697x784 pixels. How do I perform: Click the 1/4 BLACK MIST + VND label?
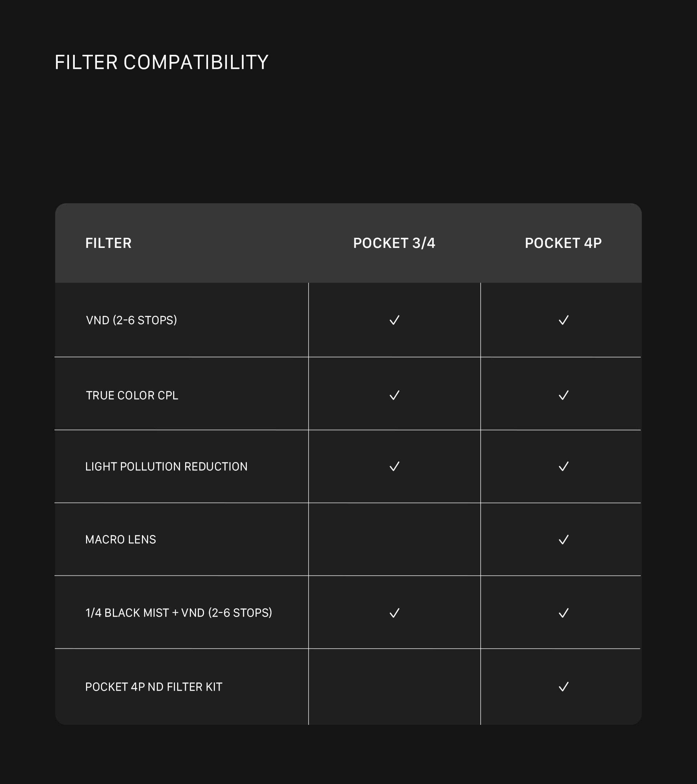pyautogui.click(x=179, y=613)
